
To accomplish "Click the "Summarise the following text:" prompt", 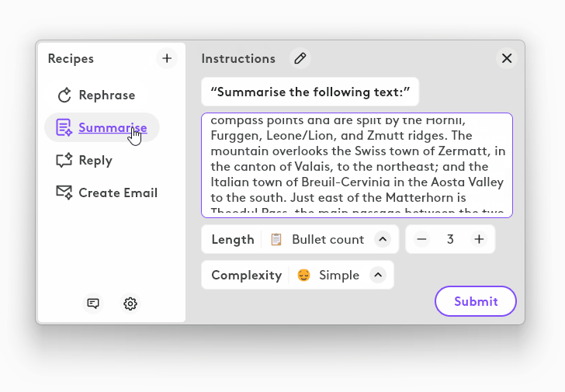I will coord(310,92).
